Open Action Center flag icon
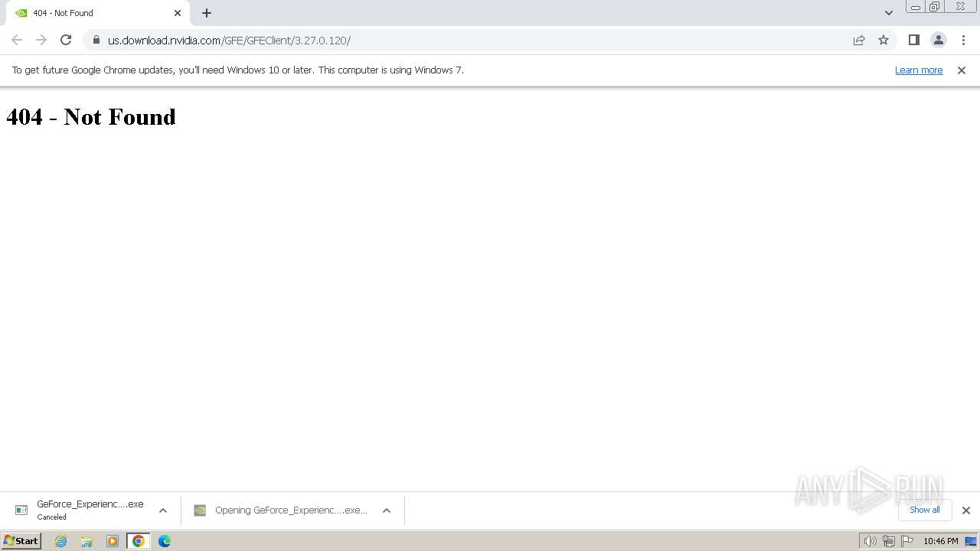 click(907, 541)
